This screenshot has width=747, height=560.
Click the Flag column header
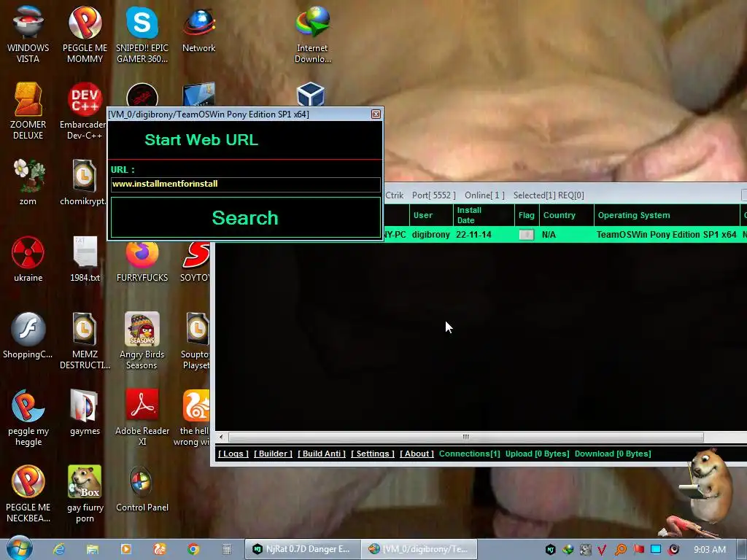(x=527, y=215)
